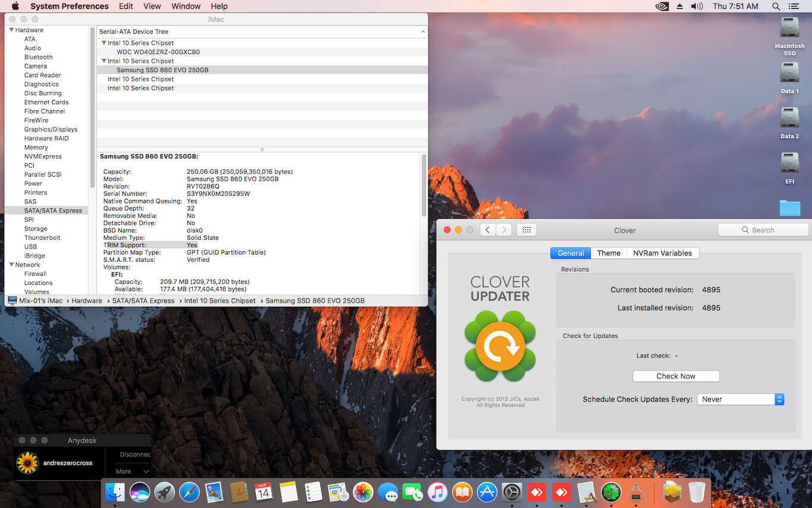Click Search field in Clover window
Viewport: 812px width, 508px height.
coord(763,230)
